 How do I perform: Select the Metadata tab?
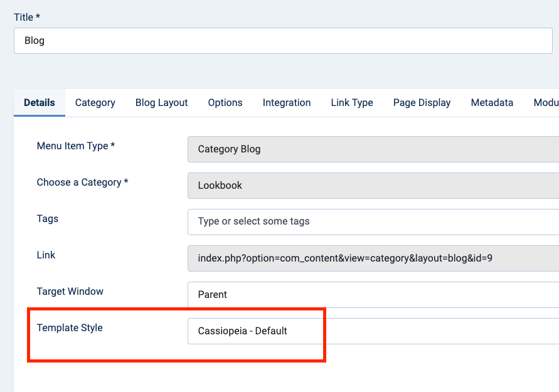492,103
